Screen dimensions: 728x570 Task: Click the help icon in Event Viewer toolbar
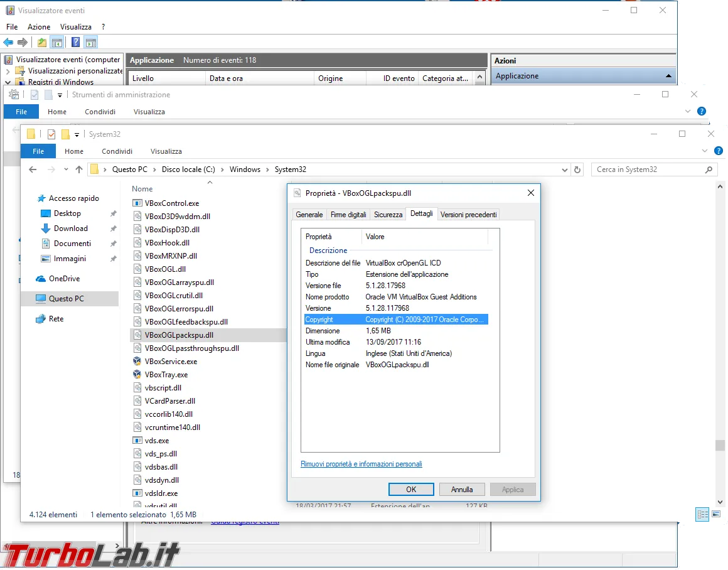(x=75, y=43)
